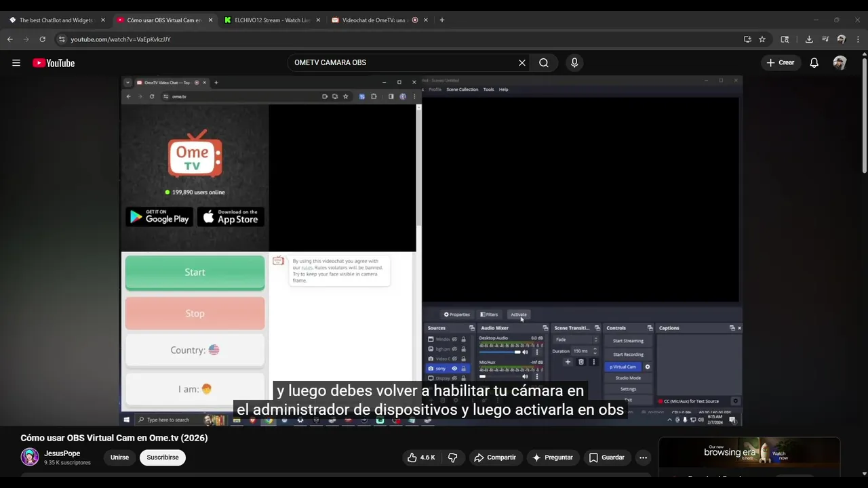Open Captions settings gear in OBS

[x=735, y=401]
